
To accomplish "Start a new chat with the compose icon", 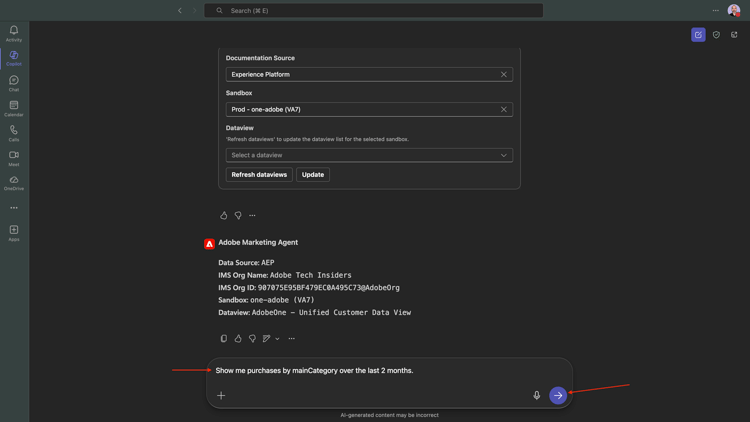I will pos(698,34).
